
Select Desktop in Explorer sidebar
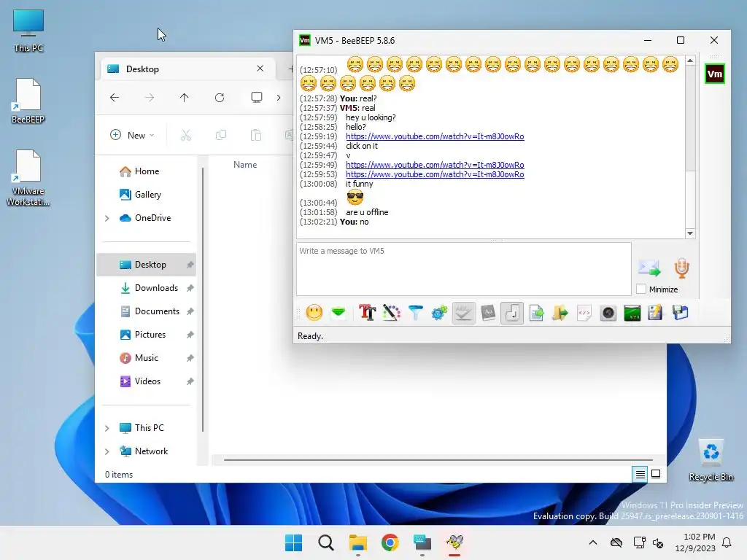pyautogui.click(x=146, y=265)
